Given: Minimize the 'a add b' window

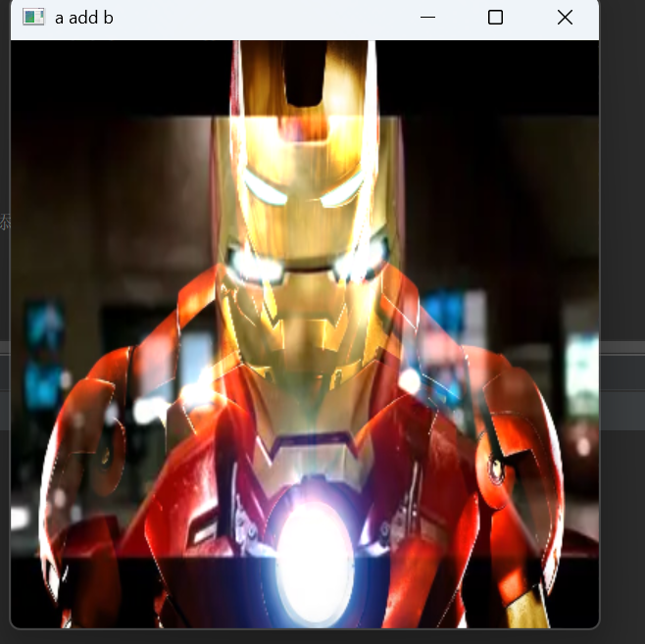Looking at the screenshot, I should click(x=427, y=18).
